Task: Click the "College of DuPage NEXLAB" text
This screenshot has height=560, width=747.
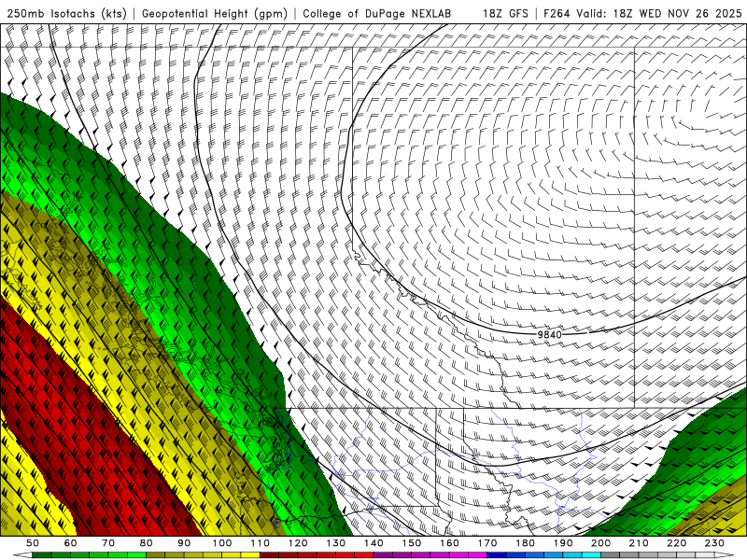Action: coord(377,13)
